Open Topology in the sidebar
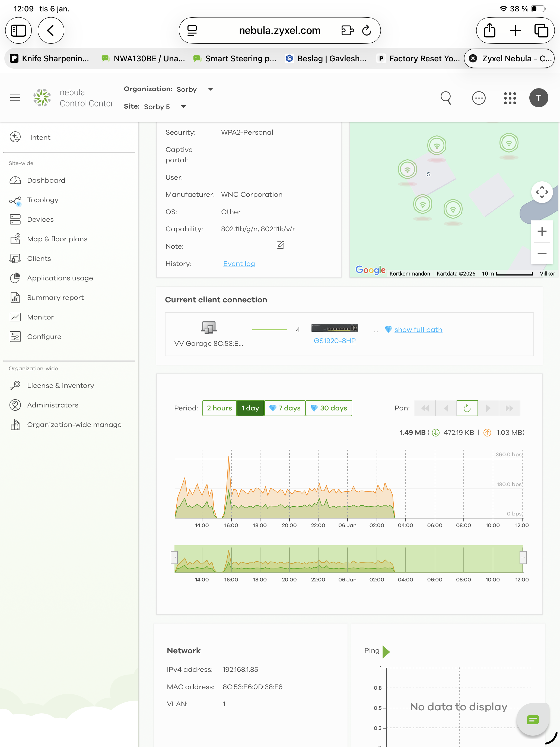 (x=43, y=200)
